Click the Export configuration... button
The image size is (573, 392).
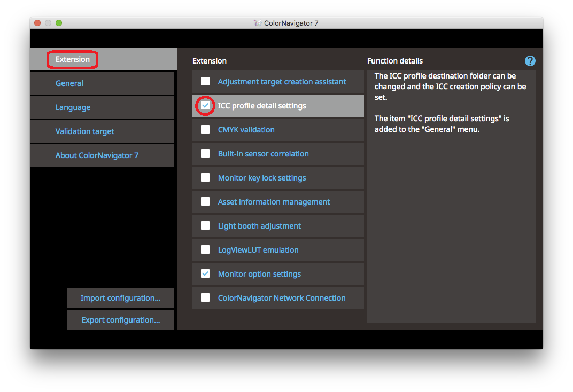pyautogui.click(x=121, y=320)
